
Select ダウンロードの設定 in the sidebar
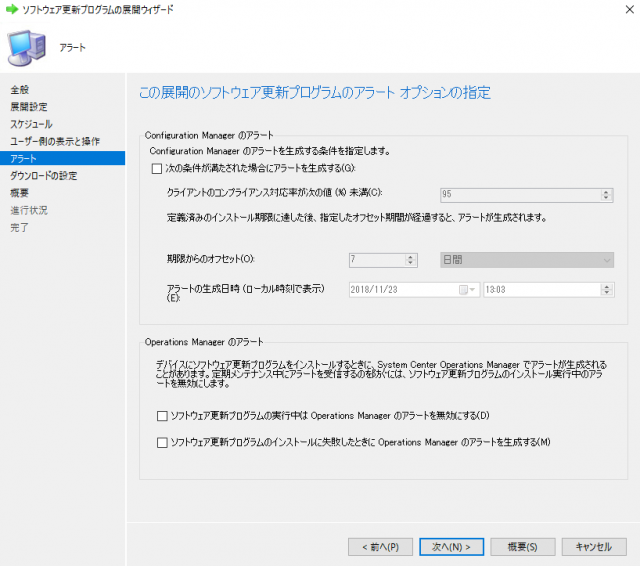coord(43,176)
